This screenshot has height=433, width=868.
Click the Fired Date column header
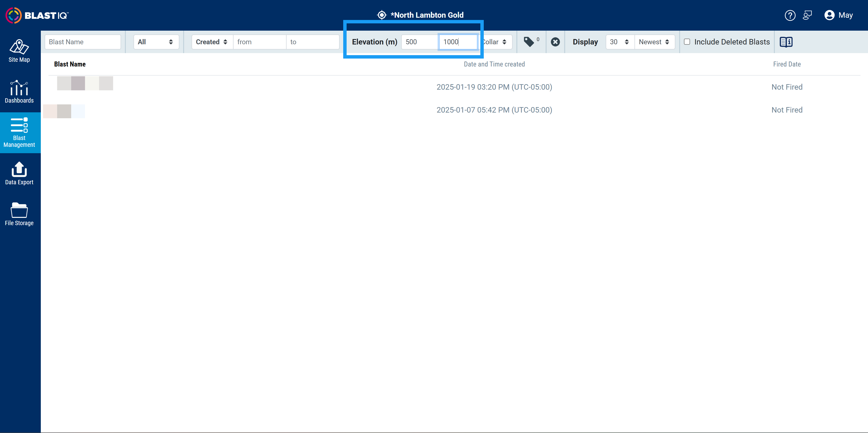click(787, 64)
